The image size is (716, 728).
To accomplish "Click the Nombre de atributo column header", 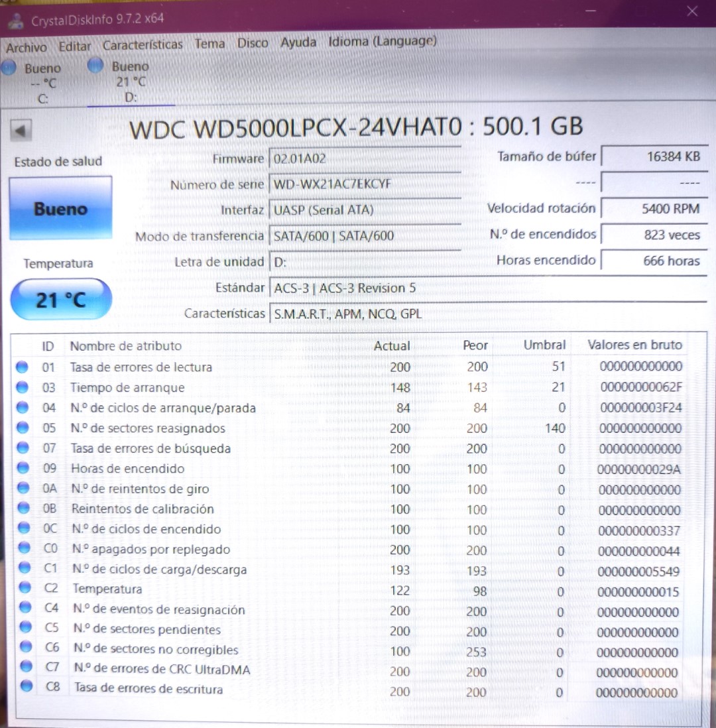I will coord(126,346).
